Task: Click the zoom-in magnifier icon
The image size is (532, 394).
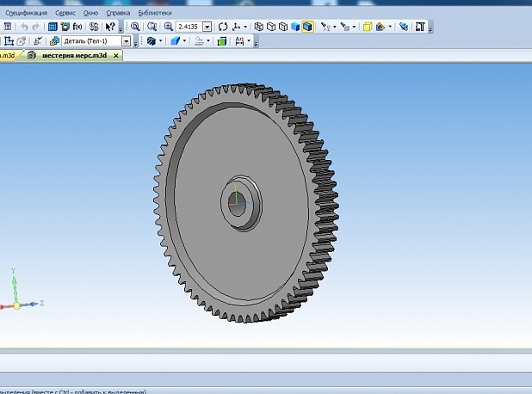Action: click(135, 27)
